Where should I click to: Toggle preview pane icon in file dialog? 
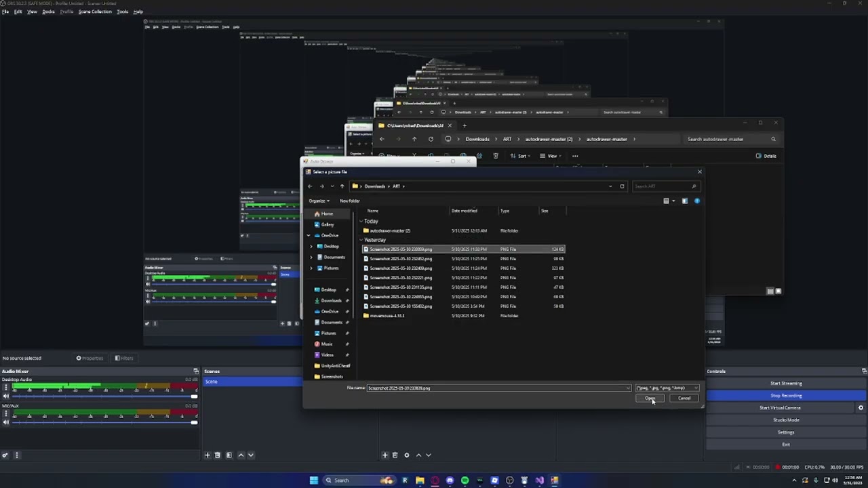(684, 201)
